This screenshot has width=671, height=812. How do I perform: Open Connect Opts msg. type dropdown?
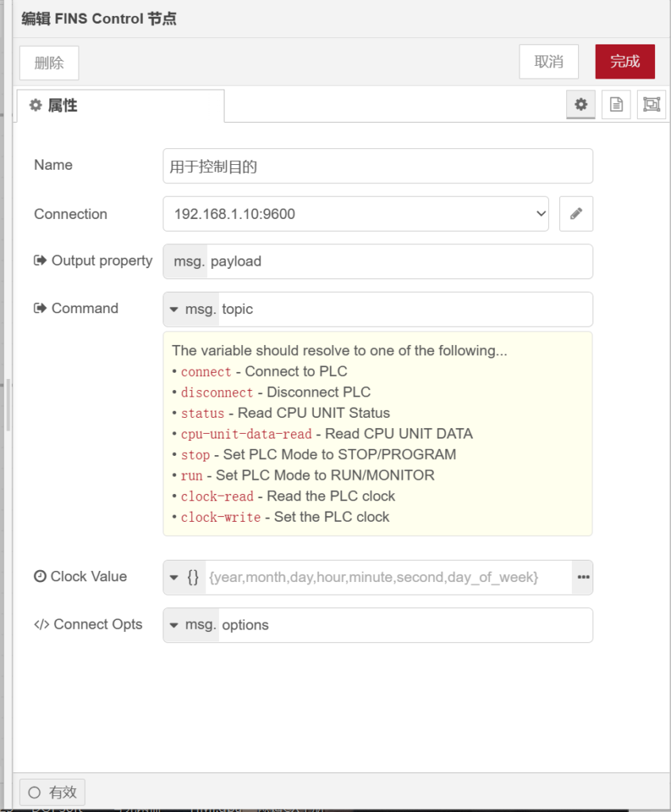(190, 625)
